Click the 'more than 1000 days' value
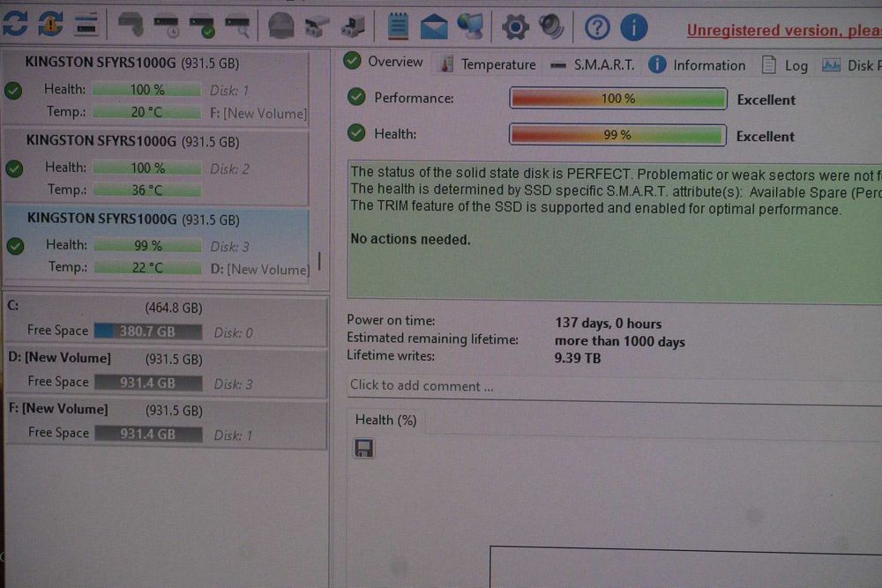Screen dimensions: 882x588 pos(620,341)
